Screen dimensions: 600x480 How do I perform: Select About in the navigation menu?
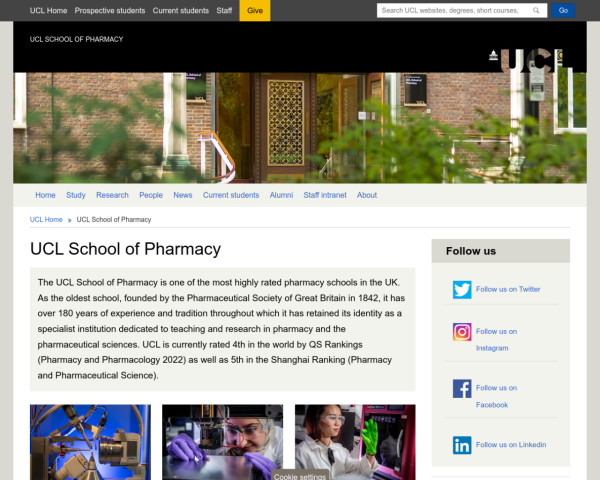click(367, 195)
